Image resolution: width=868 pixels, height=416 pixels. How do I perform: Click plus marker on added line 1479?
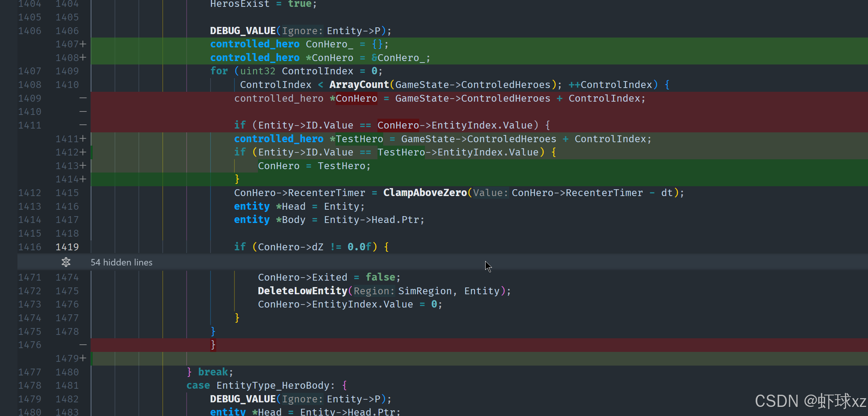tap(83, 358)
